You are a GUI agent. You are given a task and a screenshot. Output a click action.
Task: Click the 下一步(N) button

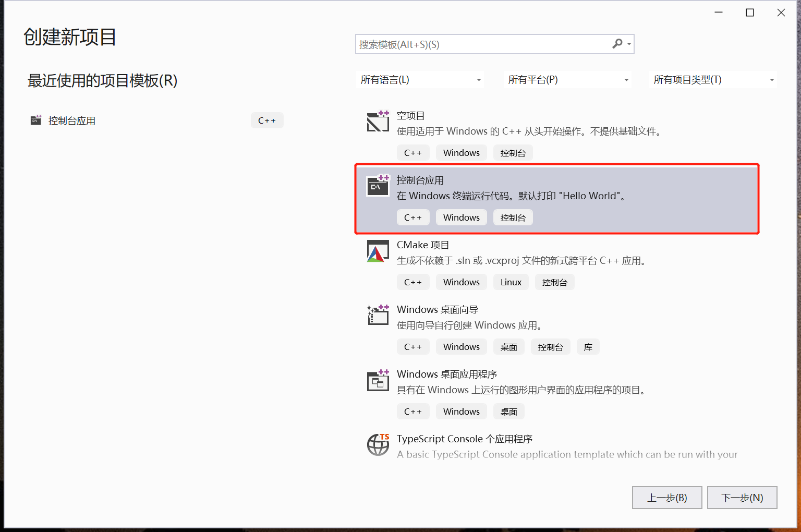pyautogui.click(x=742, y=498)
